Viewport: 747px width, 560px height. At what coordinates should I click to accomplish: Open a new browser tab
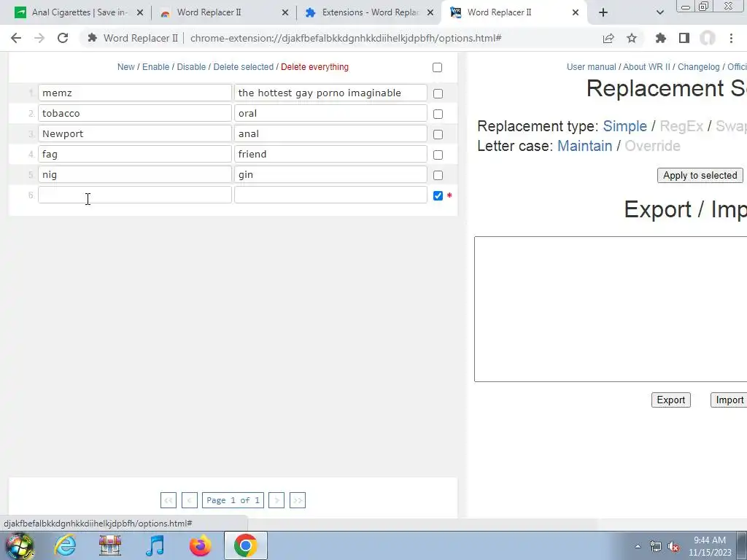(603, 12)
